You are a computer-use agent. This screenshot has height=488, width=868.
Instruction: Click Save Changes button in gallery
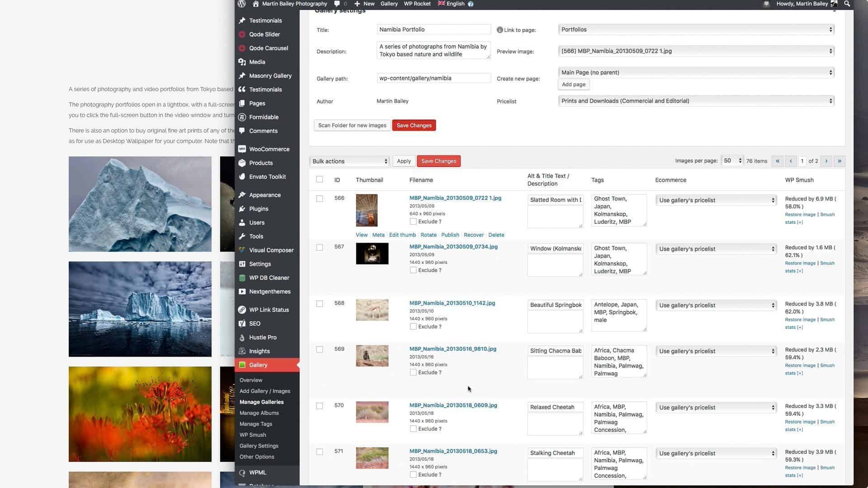(x=414, y=125)
